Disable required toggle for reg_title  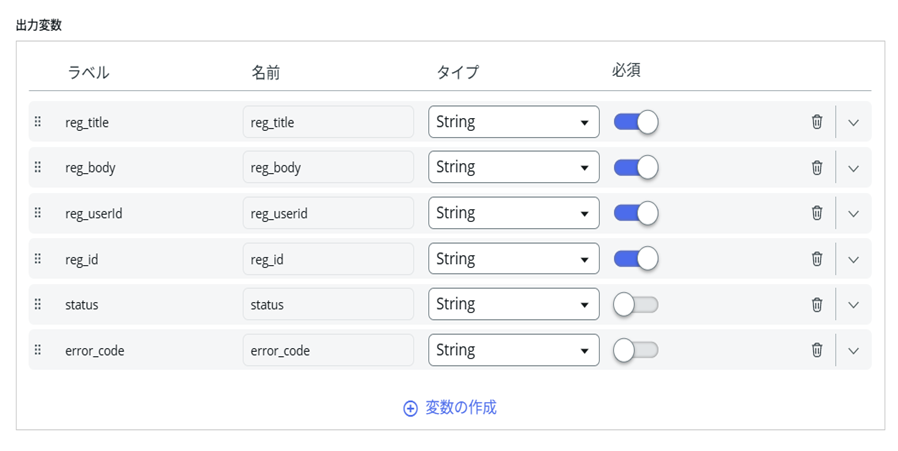tap(636, 122)
